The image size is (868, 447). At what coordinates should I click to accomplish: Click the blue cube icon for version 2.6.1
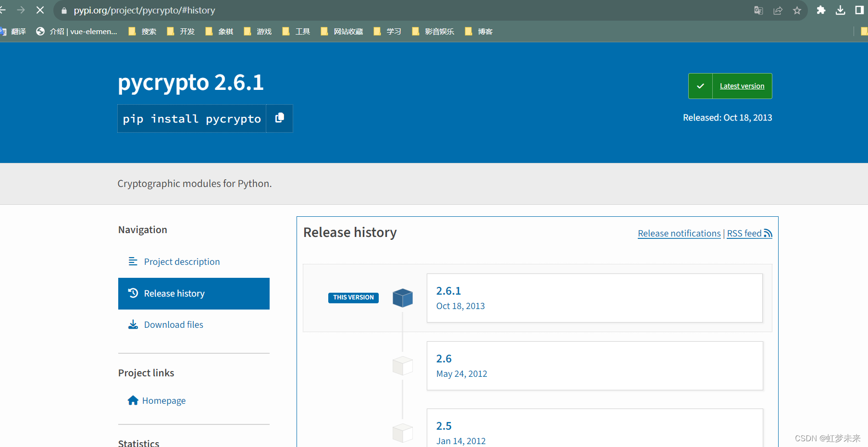coord(403,298)
